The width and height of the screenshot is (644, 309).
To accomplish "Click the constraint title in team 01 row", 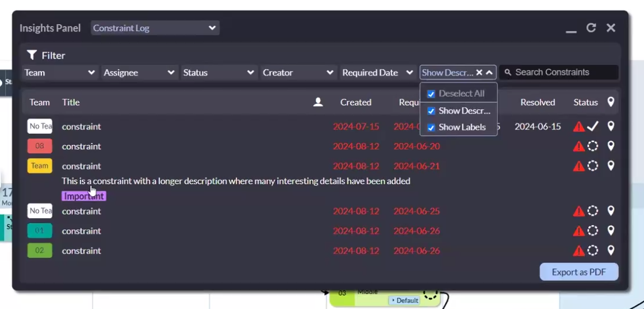I will tap(81, 231).
